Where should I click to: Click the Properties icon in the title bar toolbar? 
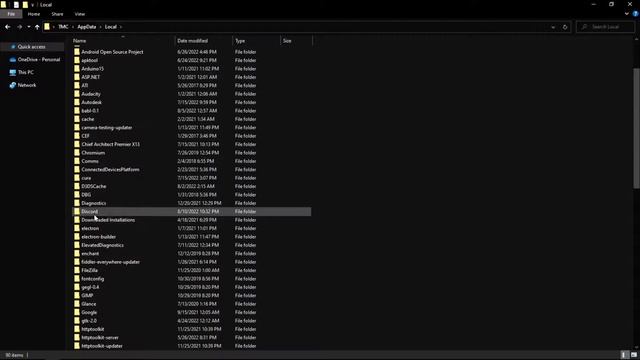click(x=16, y=5)
